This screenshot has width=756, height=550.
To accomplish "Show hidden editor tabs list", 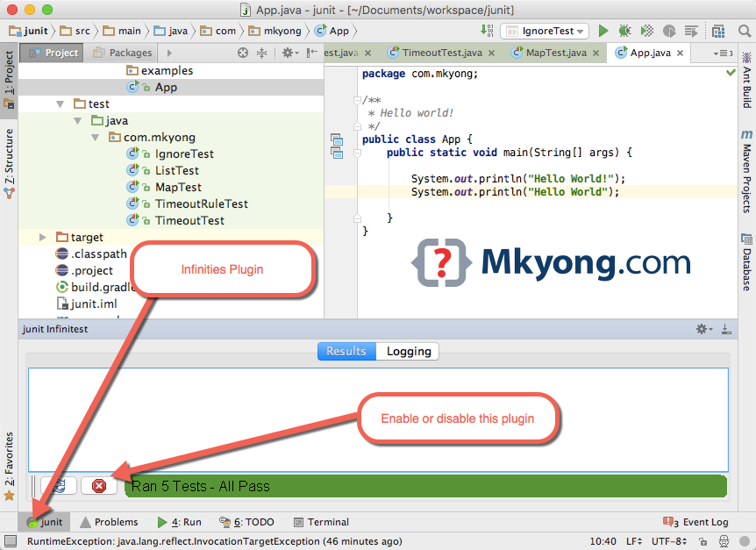I will (x=724, y=53).
